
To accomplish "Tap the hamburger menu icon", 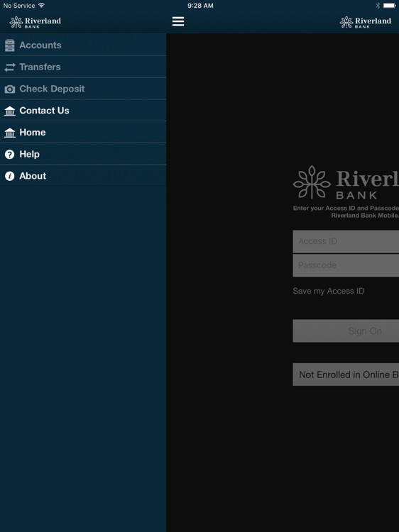I will [x=178, y=21].
